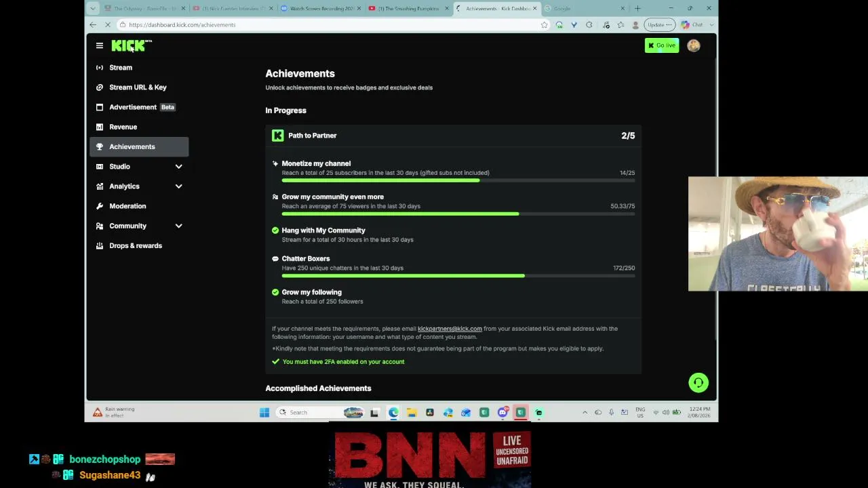Viewport: 868px width, 488px height.
Task: Open File Explorer from the taskbar
Action: click(x=412, y=412)
